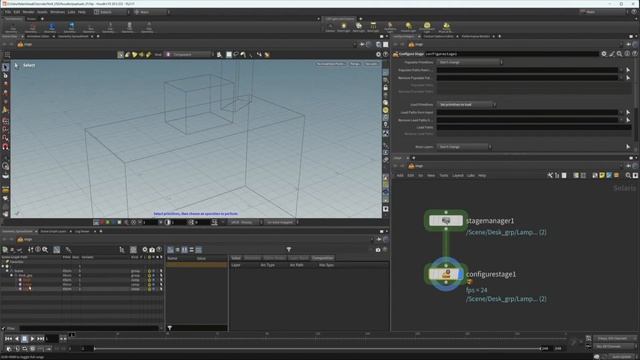Screen dimensions: 640x360
Task: Switch to the Composition tab
Action: point(322,258)
